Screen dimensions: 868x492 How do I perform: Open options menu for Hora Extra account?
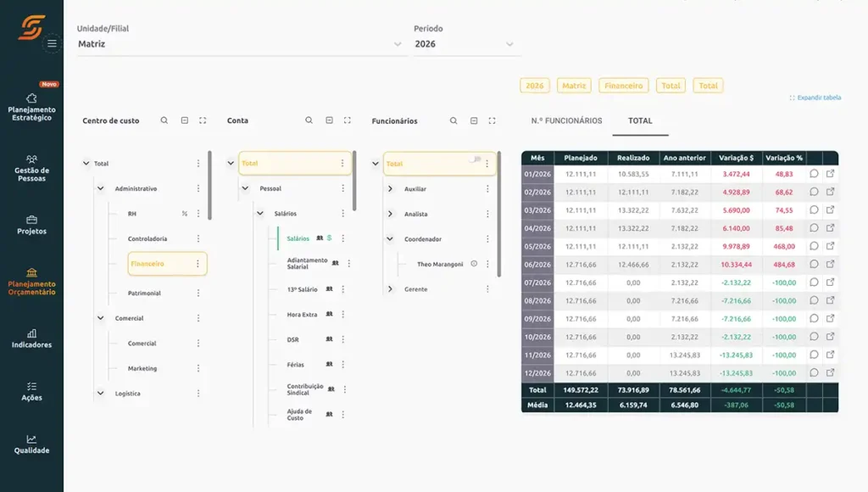343,314
